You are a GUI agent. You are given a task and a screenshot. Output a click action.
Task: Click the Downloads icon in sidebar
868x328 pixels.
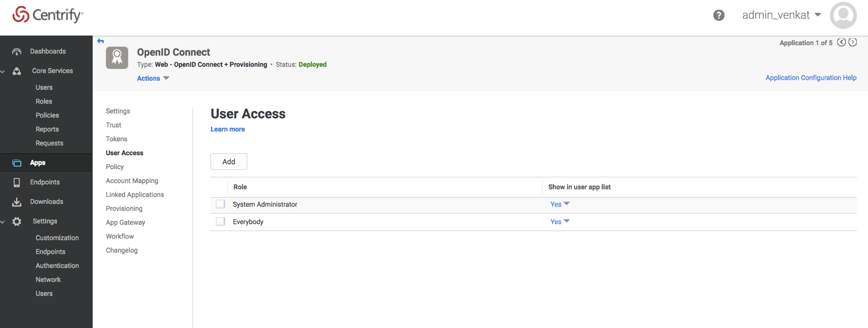coord(17,202)
